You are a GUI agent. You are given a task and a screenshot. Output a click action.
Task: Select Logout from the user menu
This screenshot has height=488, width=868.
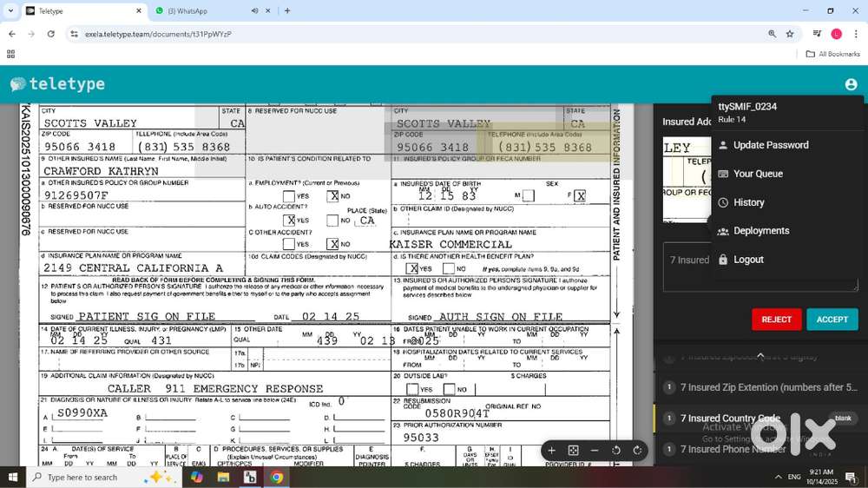click(x=747, y=260)
